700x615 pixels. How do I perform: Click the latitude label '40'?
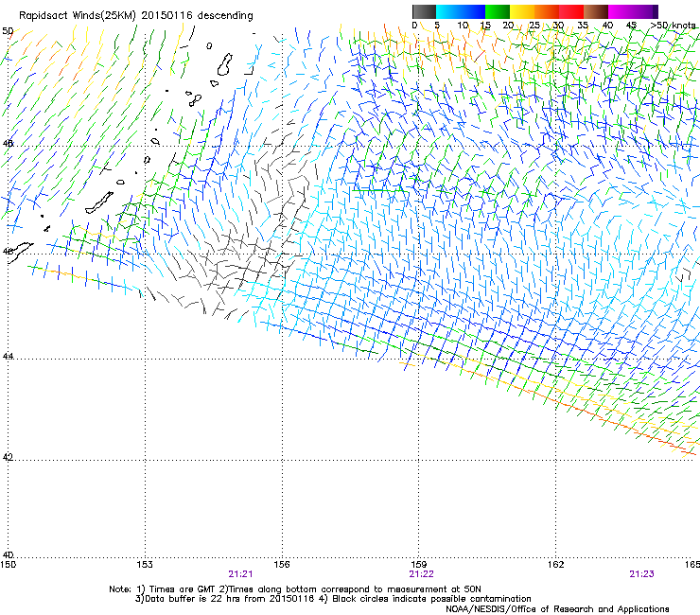[x=8, y=555]
